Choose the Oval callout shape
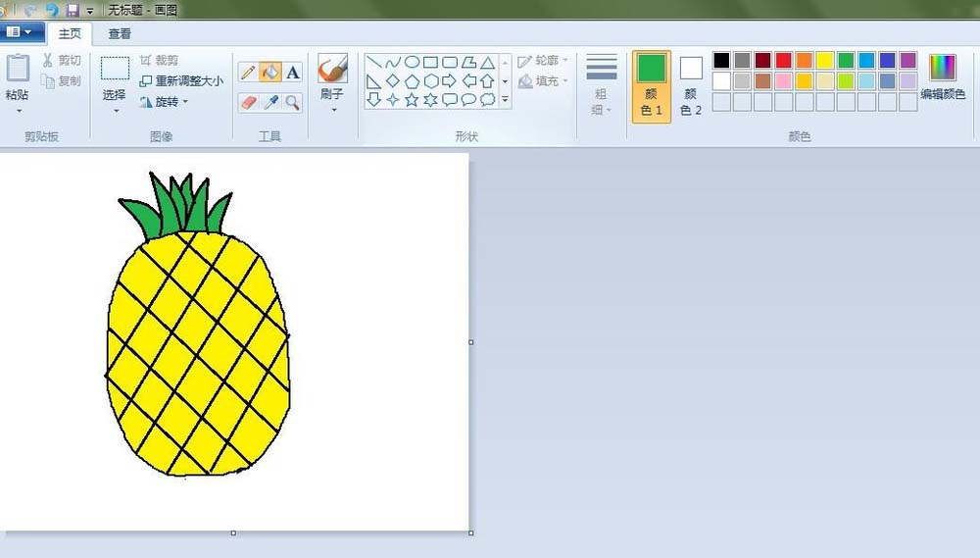 [468, 99]
